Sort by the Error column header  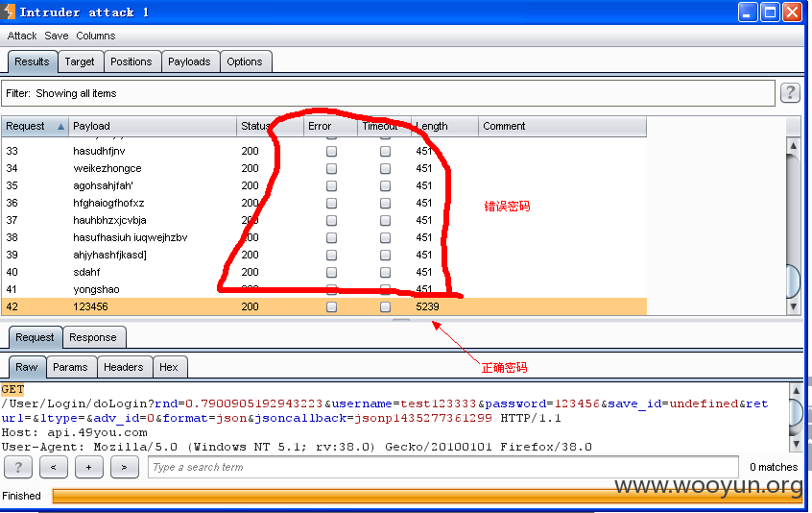click(330, 126)
